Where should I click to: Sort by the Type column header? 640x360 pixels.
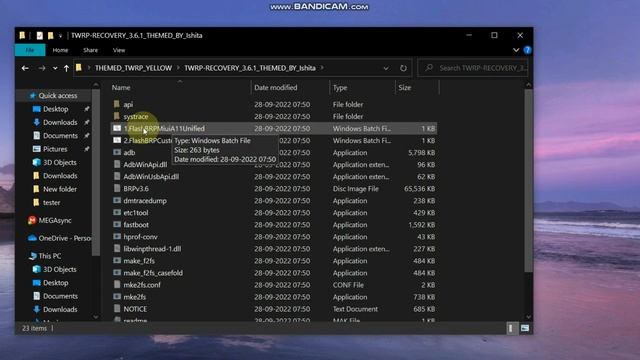340,88
